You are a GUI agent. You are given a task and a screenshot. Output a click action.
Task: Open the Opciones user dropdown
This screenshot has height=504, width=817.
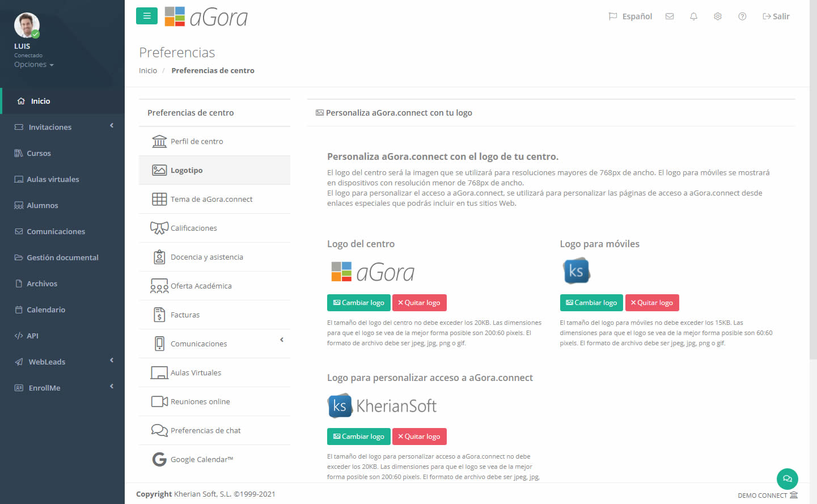coord(34,65)
